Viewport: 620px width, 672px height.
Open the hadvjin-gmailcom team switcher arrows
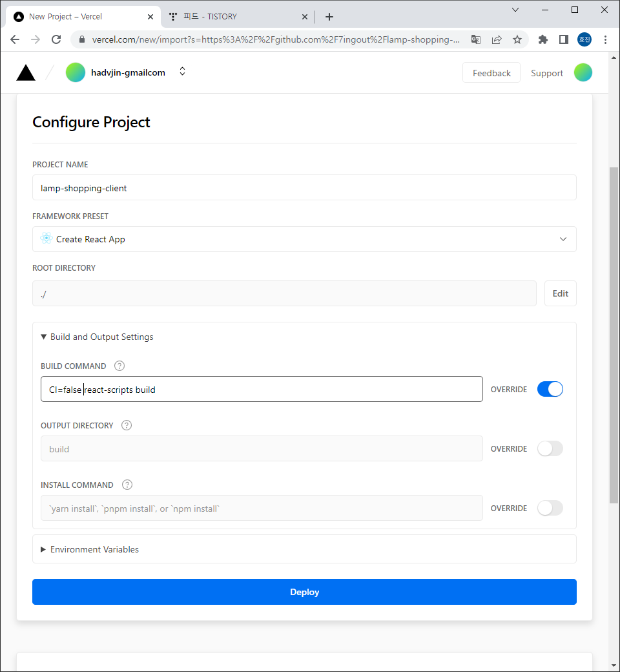(x=182, y=72)
